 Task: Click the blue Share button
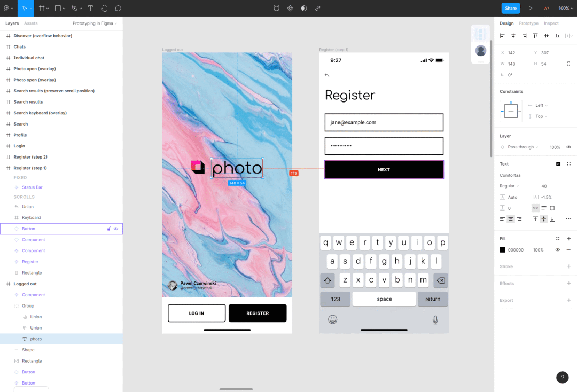[510, 8]
